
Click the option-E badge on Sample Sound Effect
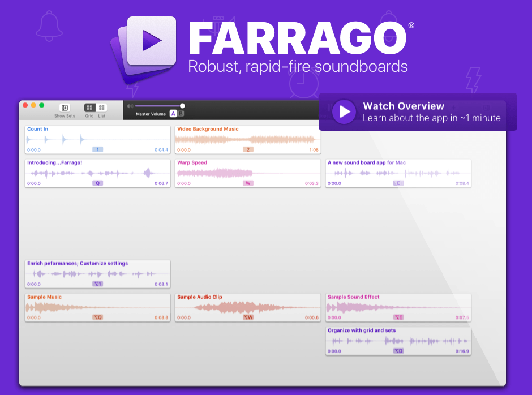[398, 317]
